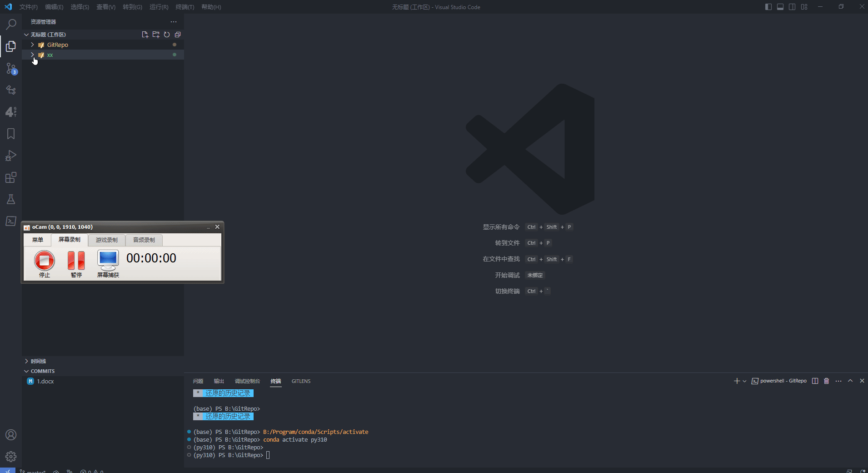Select 1.docx in COMMITS list
Viewport: 868px width, 473px height.
(45, 381)
